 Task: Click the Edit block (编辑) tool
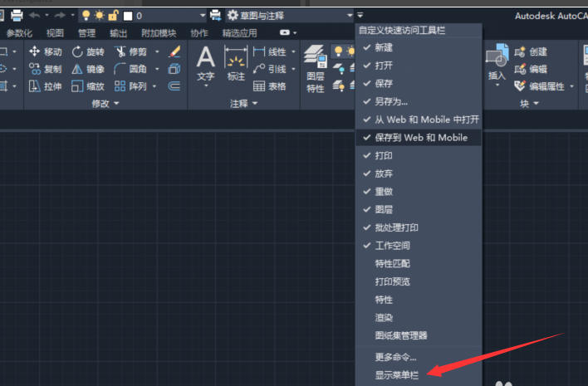531,69
